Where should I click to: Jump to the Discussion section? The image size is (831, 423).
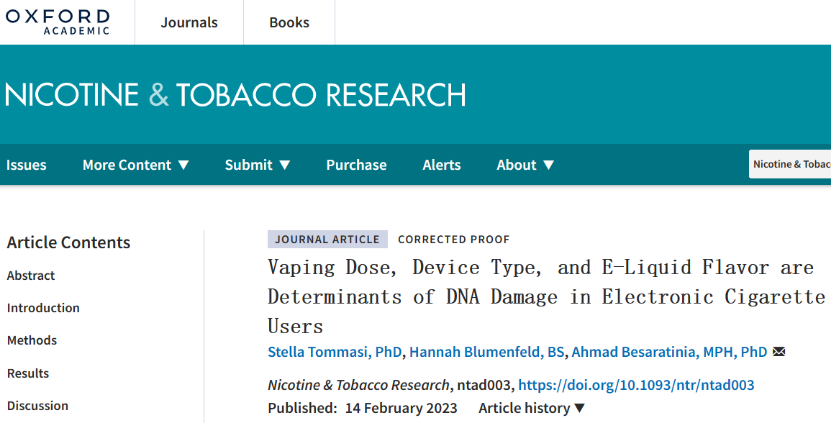click(38, 406)
